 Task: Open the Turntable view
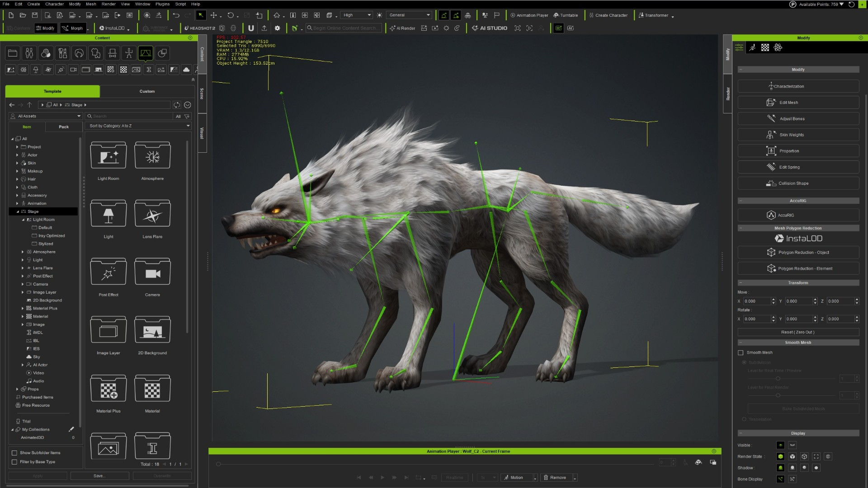click(566, 15)
